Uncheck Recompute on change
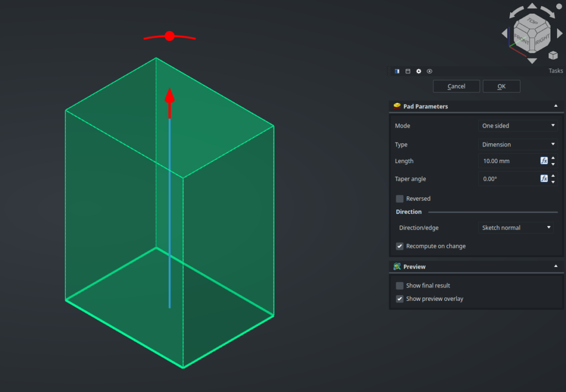Image resolution: width=566 pixels, height=392 pixels. (x=400, y=246)
